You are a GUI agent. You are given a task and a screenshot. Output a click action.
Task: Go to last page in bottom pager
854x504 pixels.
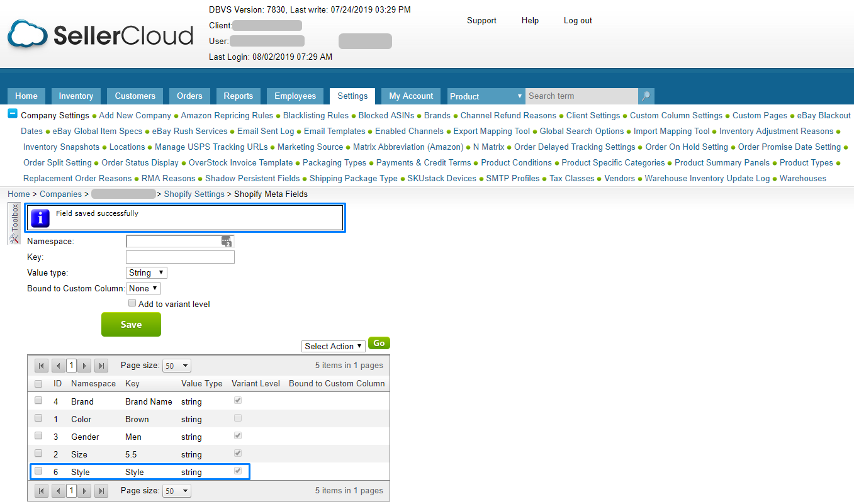tap(101, 491)
